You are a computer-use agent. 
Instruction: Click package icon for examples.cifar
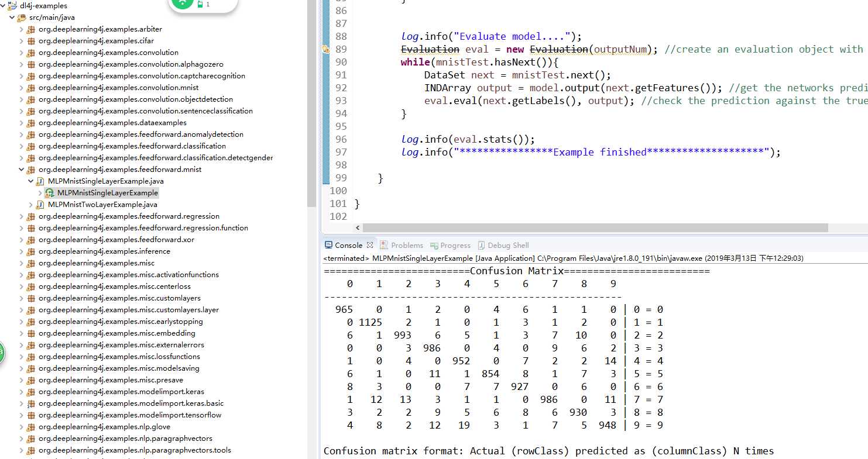[31, 41]
